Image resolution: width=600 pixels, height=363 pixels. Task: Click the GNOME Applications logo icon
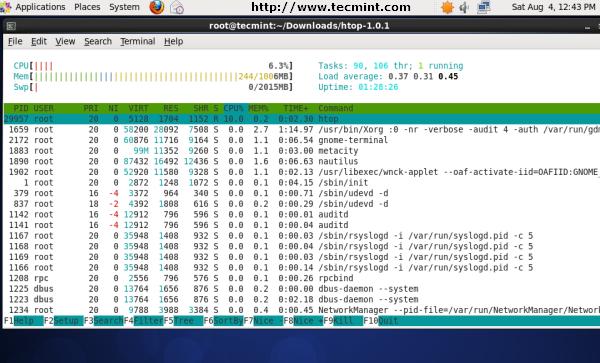click(x=5, y=7)
